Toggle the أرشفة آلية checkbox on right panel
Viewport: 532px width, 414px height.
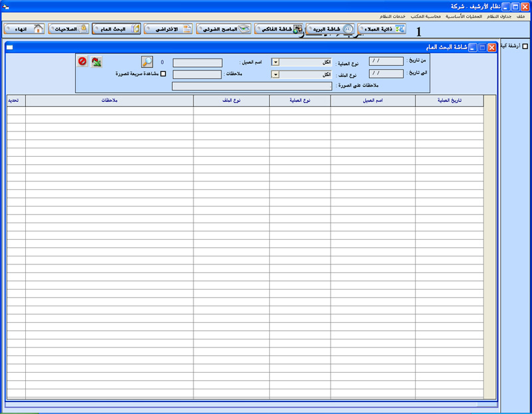pyautogui.click(x=525, y=47)
